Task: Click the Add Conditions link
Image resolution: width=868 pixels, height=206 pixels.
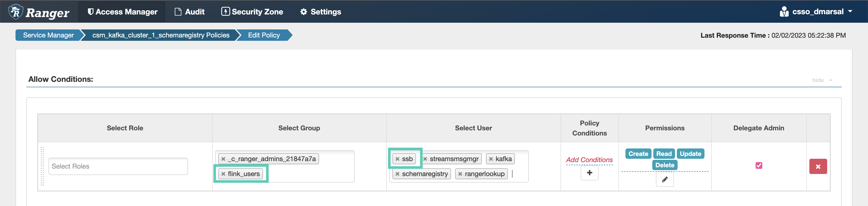Action: tap(589, 160)
